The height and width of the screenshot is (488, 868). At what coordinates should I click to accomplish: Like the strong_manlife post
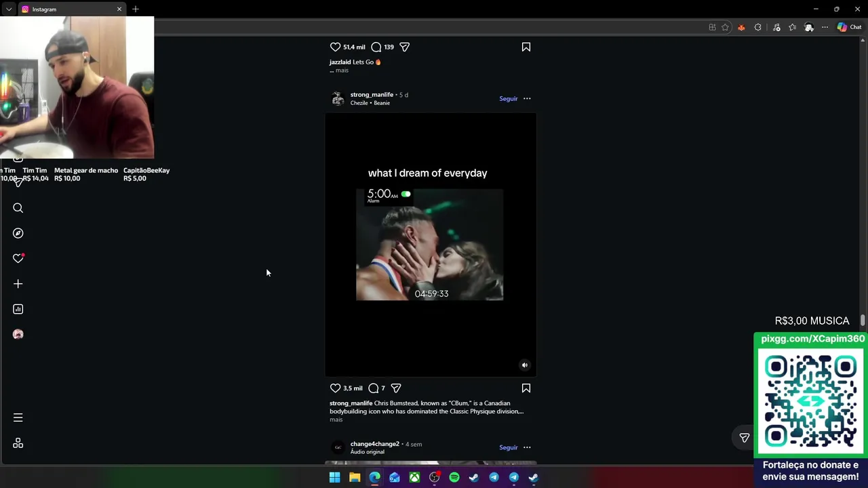point(335,388)
